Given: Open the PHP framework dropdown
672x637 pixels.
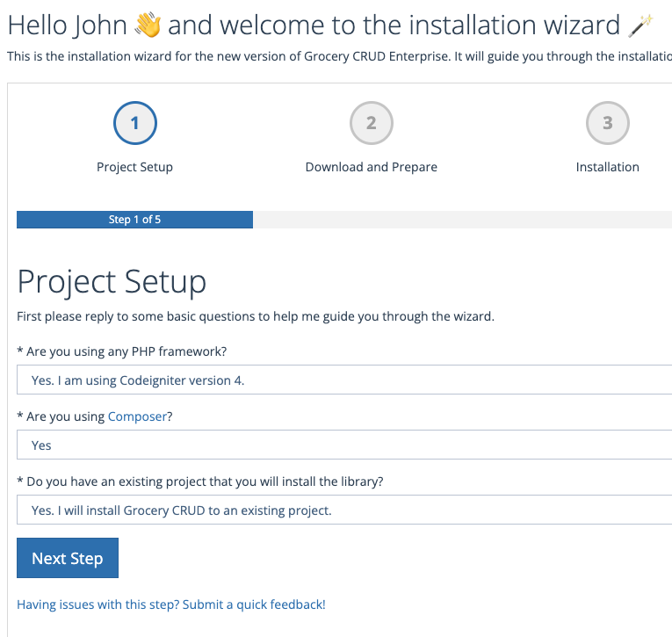Looking at the screenshot, I should pos(344,380).
